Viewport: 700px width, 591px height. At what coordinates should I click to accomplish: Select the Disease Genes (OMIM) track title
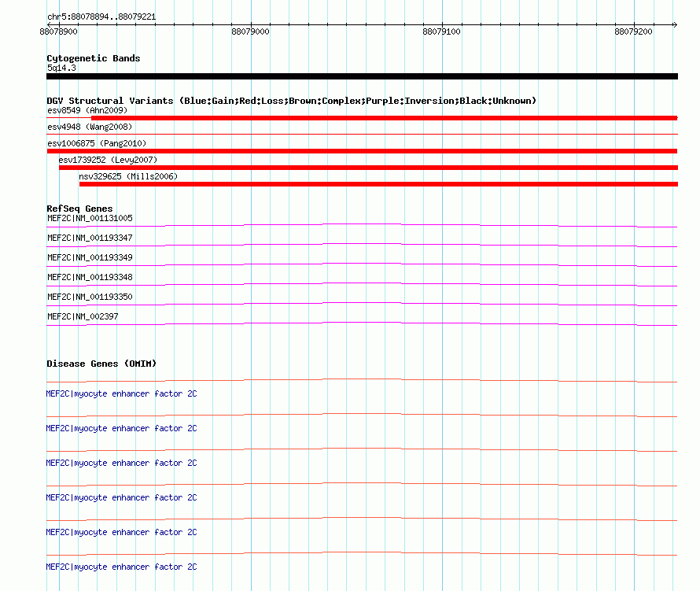point(101,364)
